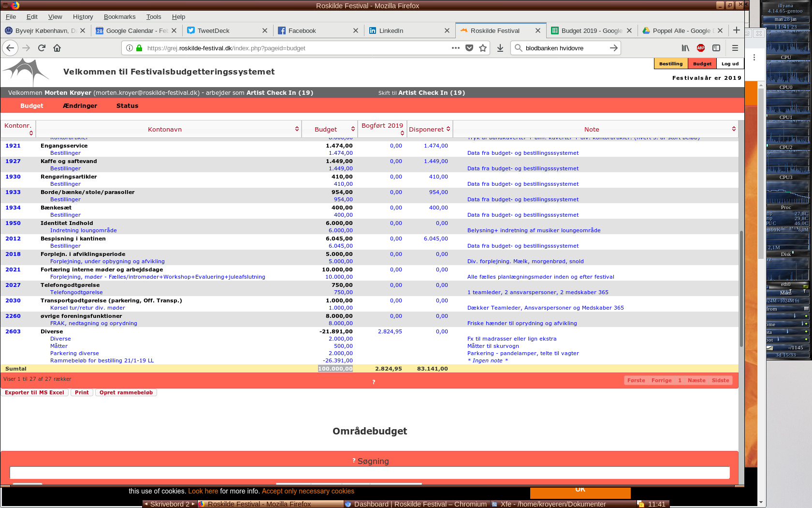Image resolution: width=812 pixels, height=508 pixels.
Task: Click the Exporter til MS Excel button
Action: (x=34, y=392)
